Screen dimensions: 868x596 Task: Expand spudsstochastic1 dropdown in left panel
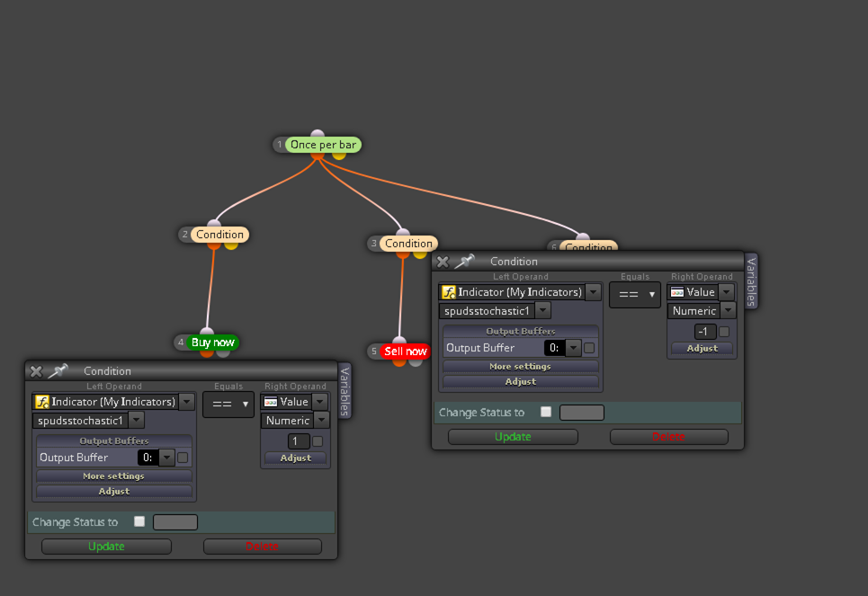136,421
